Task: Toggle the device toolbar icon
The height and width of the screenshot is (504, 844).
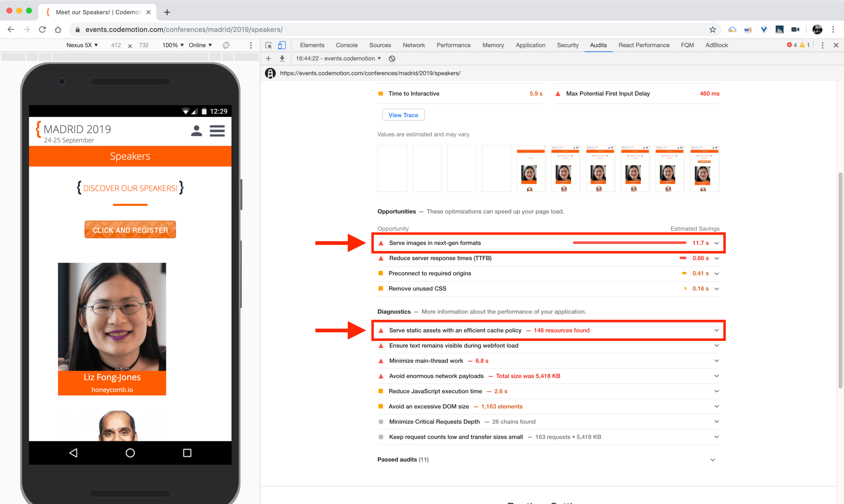Action: click(282, 45)
